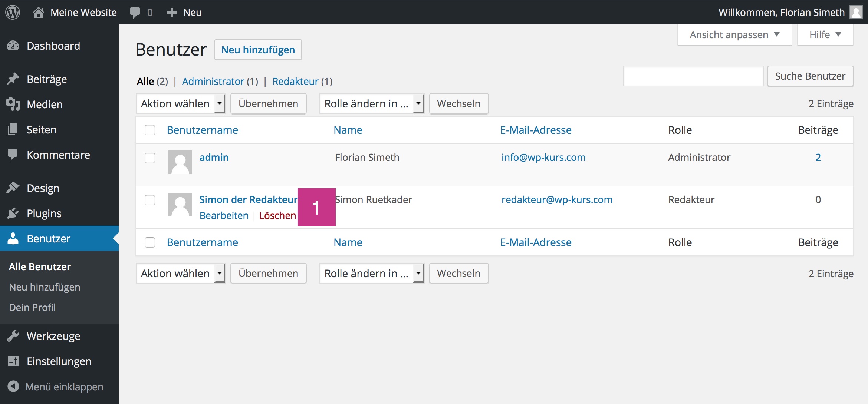Expand the Ansicht anpassen panel
Image resolution: width=868 pixels, height=404 pixels.
[734, 35]
